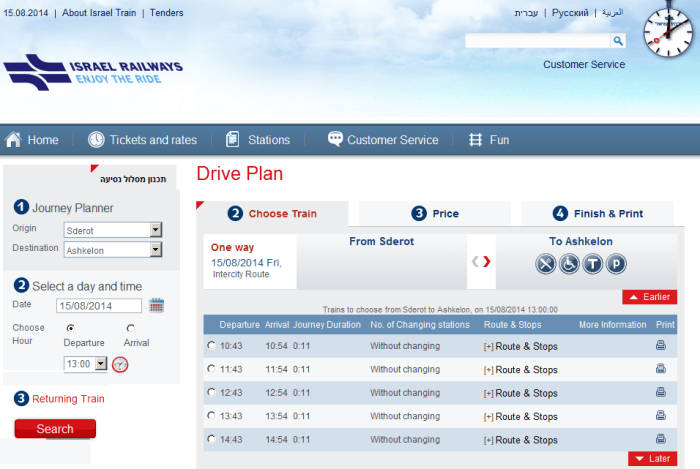Click the Stations document icon

[x=233, y=139]
